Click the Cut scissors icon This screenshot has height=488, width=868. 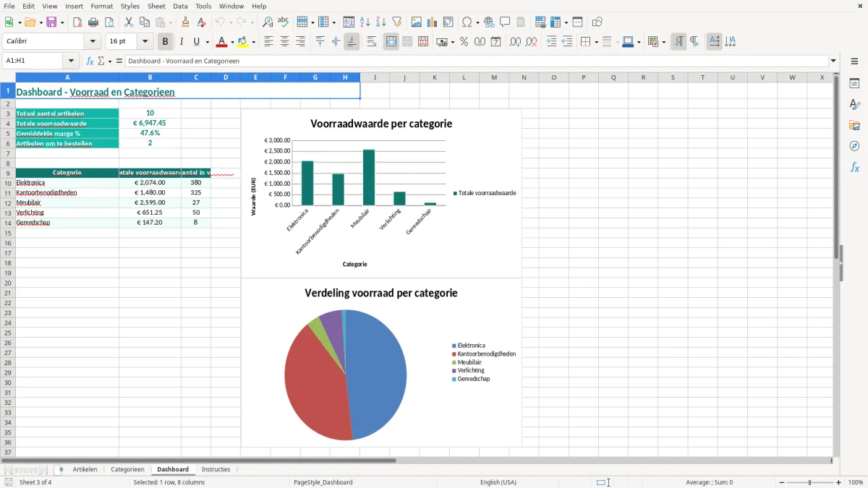coord(129,22)
